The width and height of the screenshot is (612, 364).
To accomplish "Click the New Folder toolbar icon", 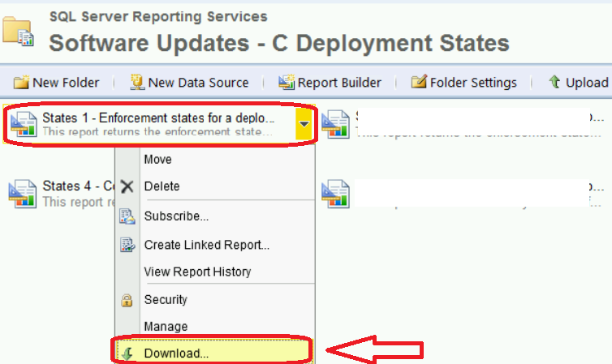I will point(21,82).
